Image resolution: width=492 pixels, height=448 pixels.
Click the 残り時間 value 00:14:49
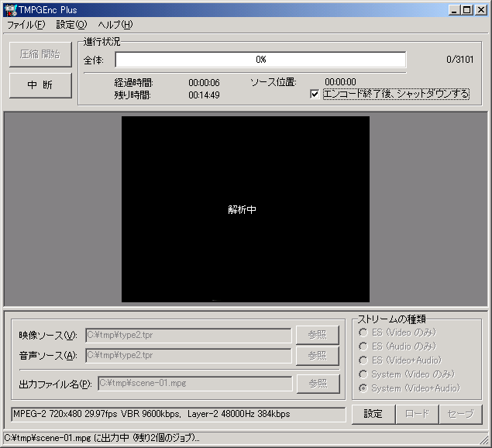204,95
